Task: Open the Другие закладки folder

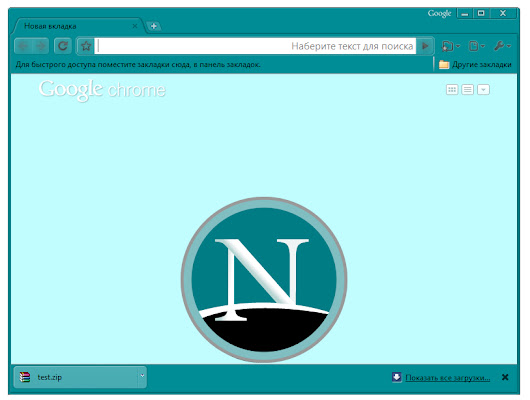Action: click(x=475, y=64)
